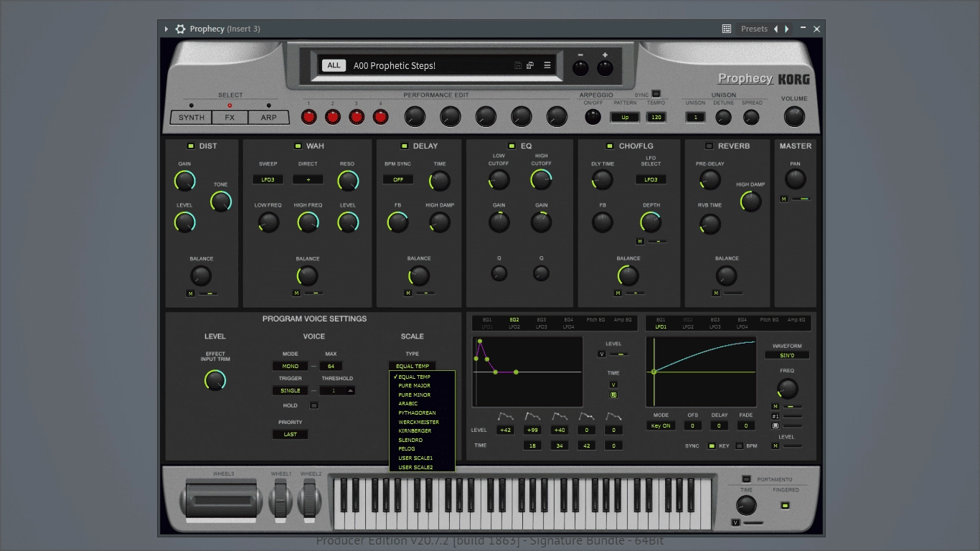This screenshot has width=980, height=551.
Task: Open the LFO Mode Key ON dropdown
Action: (x=661, y=425)
